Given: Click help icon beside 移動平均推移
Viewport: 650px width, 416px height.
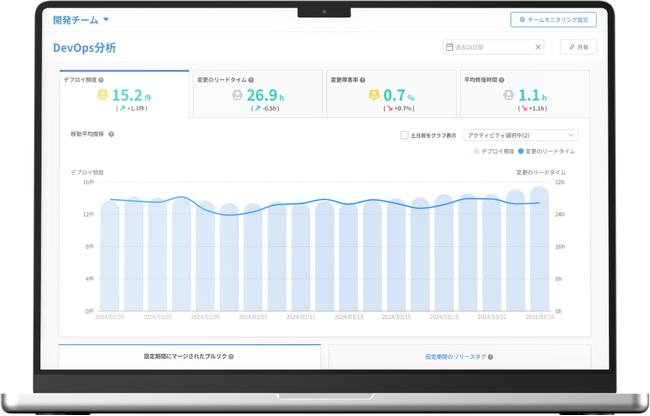Looking at the screenshot, I should 111,134.
